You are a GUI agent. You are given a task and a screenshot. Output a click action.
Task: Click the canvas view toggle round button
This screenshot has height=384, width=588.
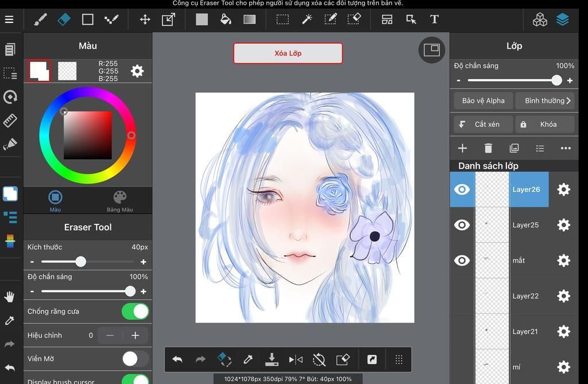[x=432, y=50]
